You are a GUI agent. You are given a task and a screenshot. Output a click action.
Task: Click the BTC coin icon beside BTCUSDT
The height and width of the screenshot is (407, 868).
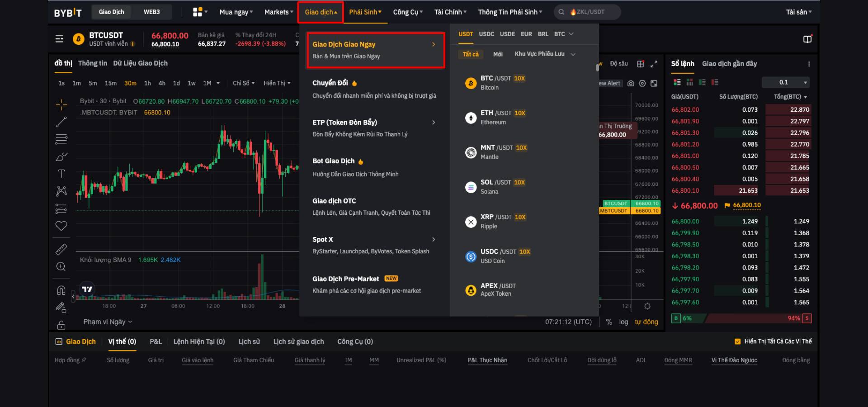point(79,39)
